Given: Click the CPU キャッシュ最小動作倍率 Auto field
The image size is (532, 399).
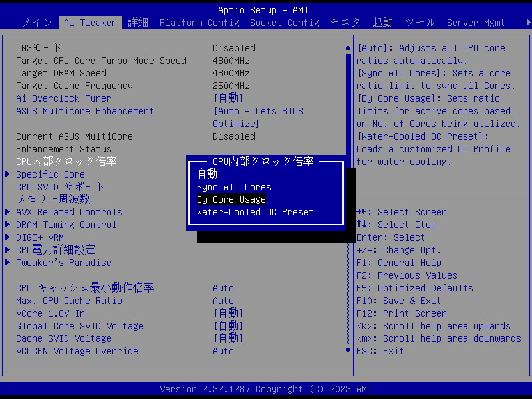Looking at the screenshot, I should [x=223, y=288].
